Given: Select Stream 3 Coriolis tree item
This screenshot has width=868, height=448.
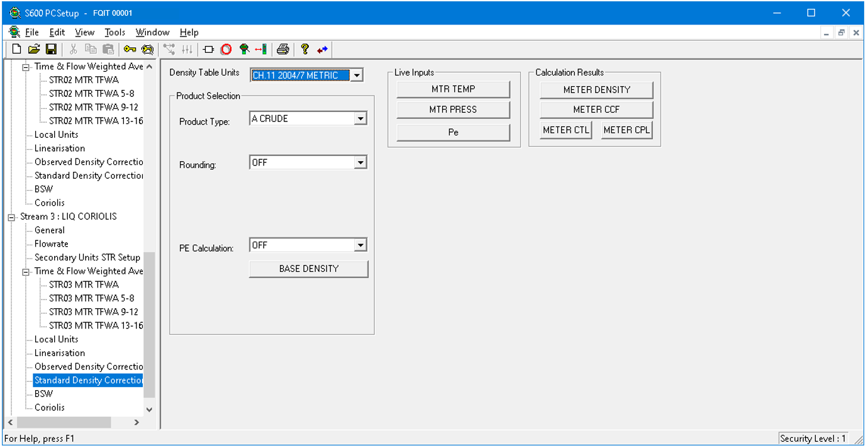Looking at the screenshot, I should [x=50, y=408].
